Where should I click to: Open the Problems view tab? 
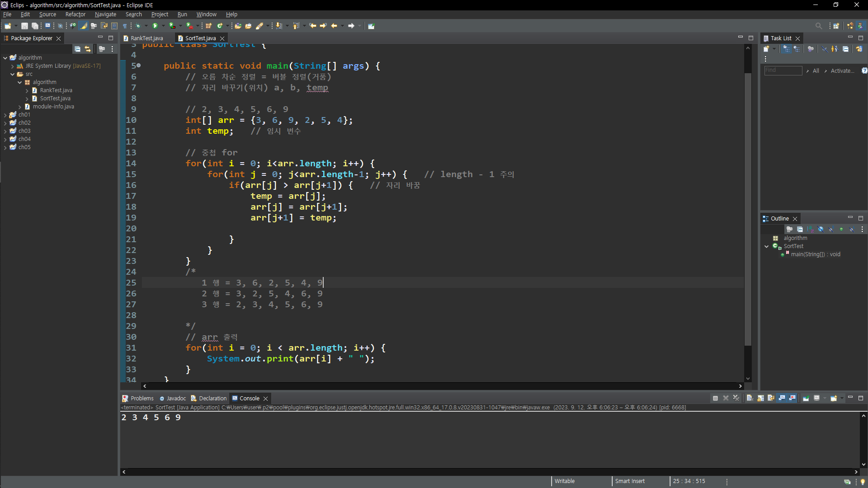click(142, 398)
